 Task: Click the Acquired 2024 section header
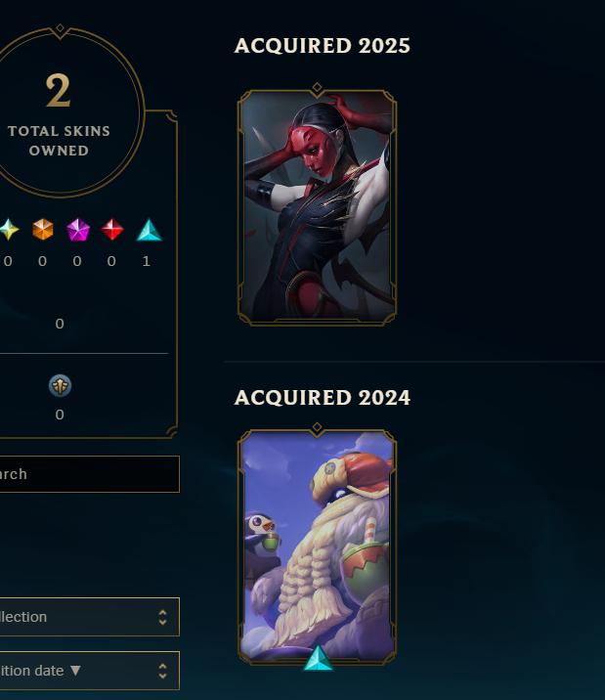(x=323, y=397)
